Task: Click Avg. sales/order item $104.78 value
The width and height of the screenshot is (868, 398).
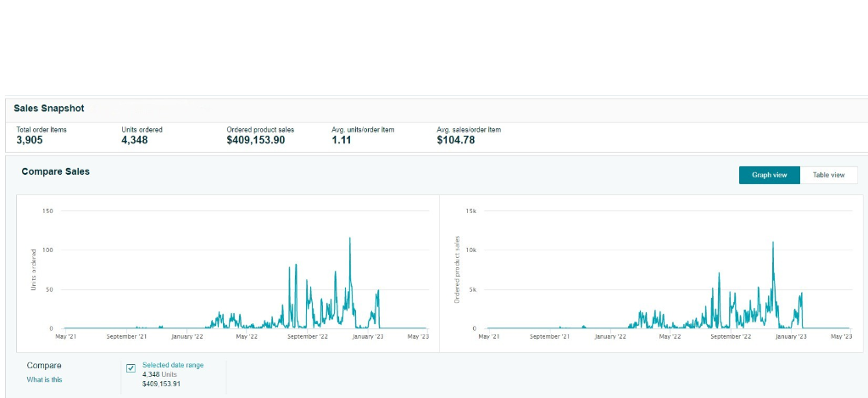Action: (455, 141)
